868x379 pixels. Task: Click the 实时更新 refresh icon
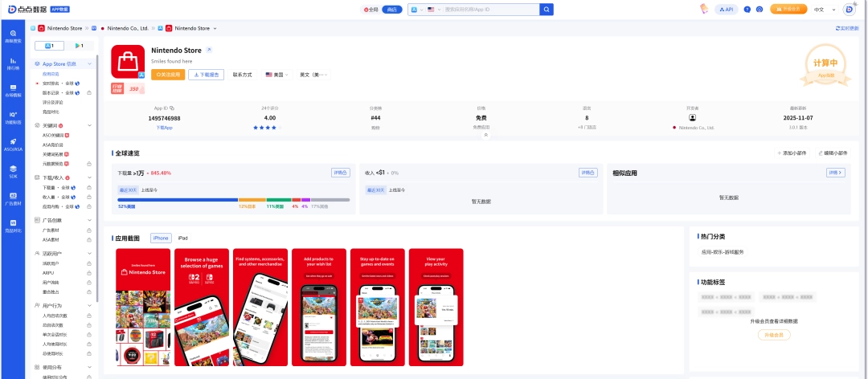pos(838,28)
